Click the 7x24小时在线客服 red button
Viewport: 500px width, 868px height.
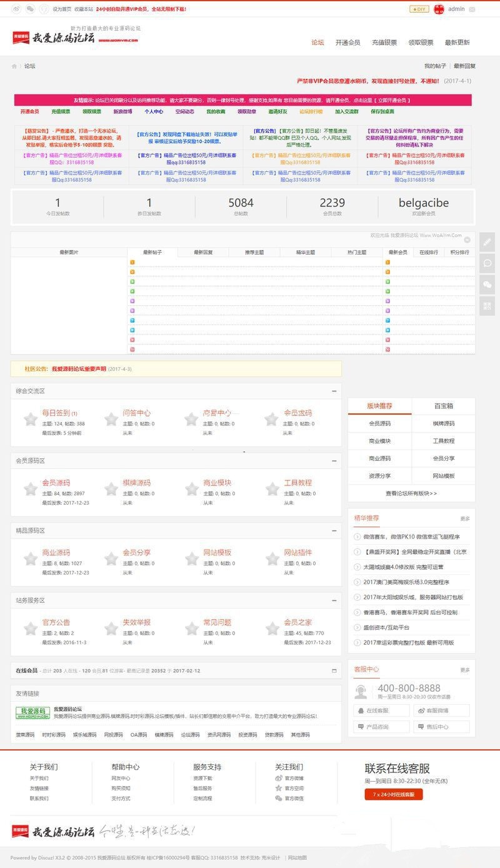[x=394, y=794]
